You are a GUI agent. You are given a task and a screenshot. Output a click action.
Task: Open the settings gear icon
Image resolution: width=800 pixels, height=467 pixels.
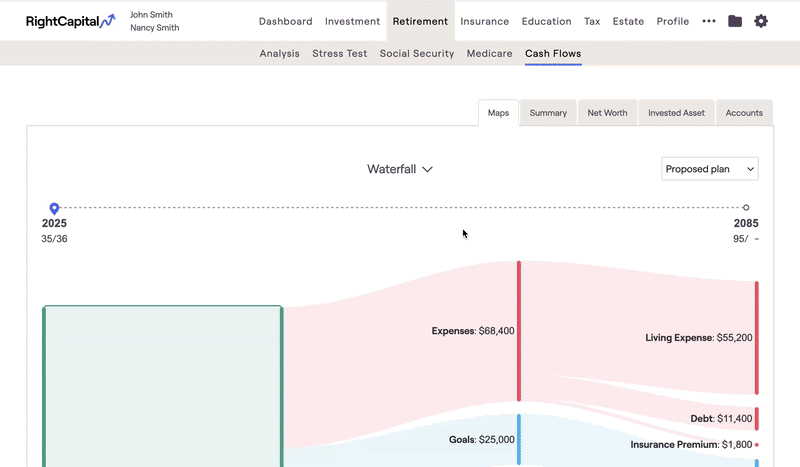tap(761, 21)
